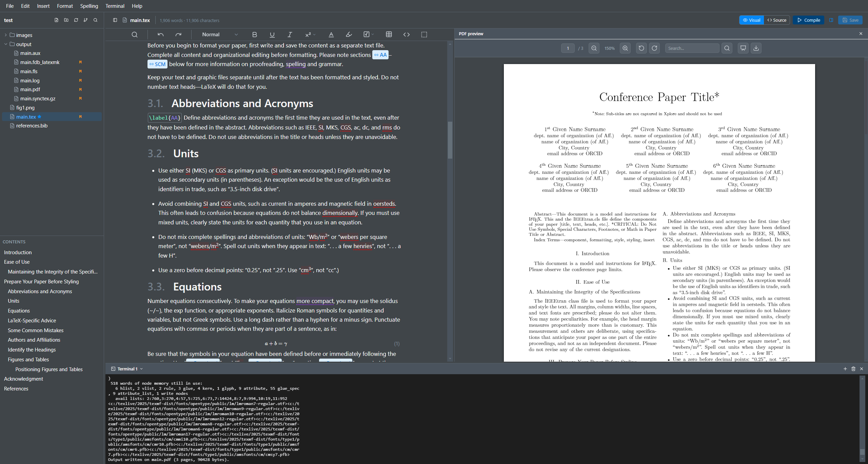Viewport: 868px width, 464px height.
Task: Close the terminal panel
Action: (862, 369)
